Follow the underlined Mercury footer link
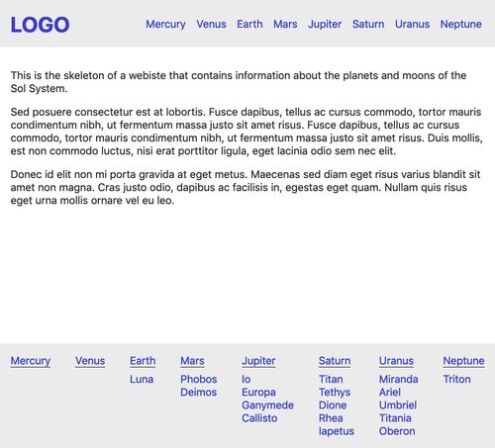The width and height of the screenshot is (495, 448). [31, 361]
